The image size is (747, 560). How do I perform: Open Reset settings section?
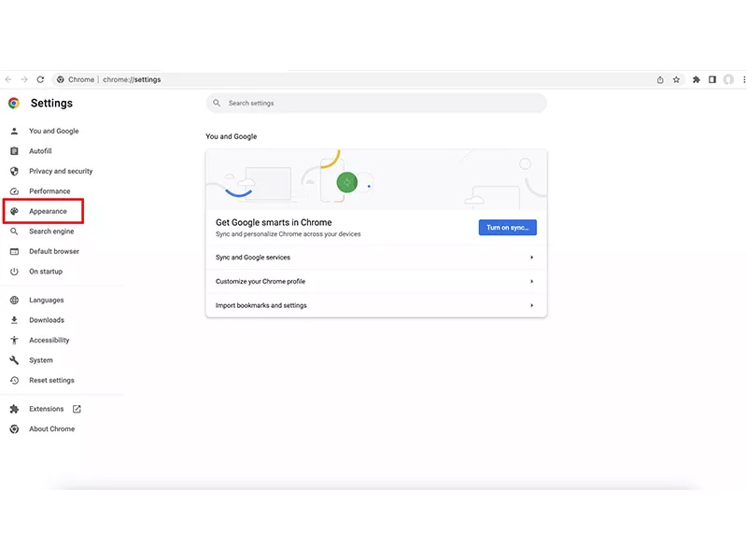(52, 380)
